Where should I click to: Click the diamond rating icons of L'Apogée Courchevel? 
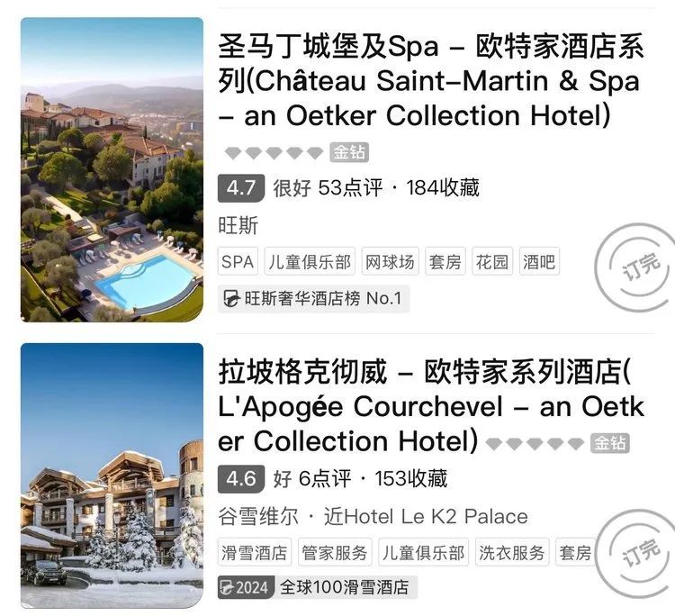coord(535,443)
